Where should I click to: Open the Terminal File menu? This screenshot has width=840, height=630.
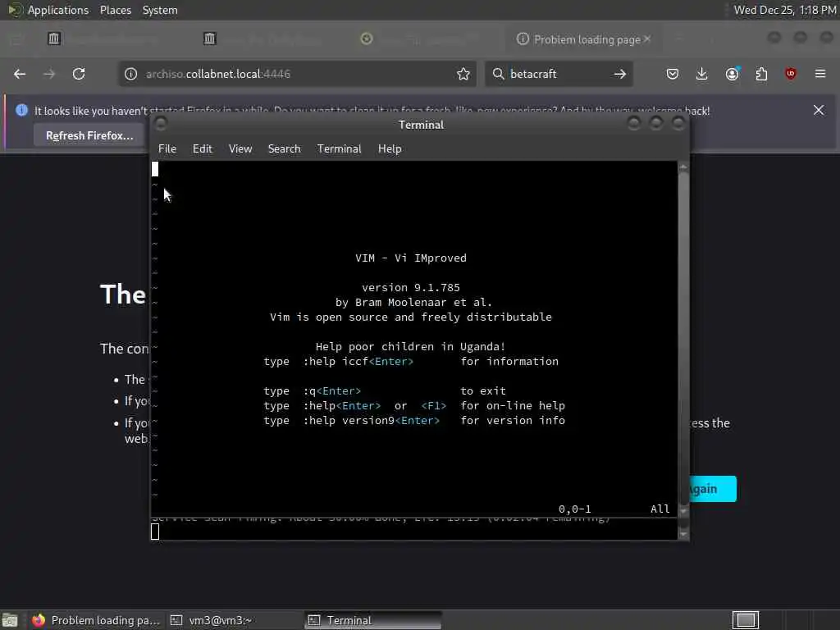167,149
